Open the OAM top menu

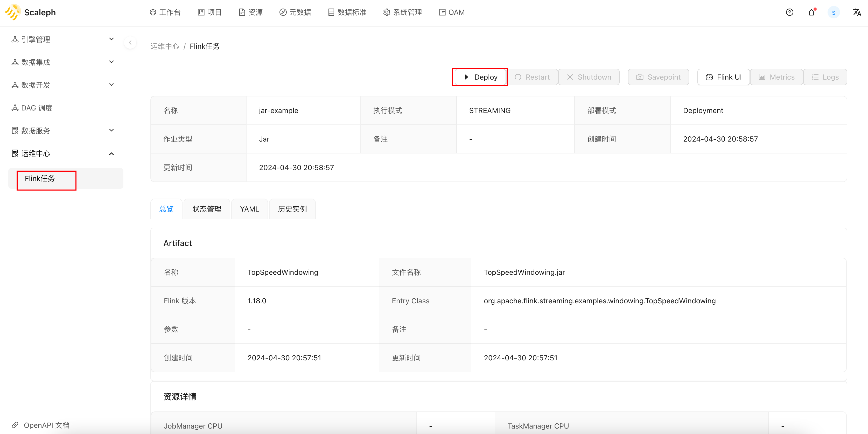(x=452, y=12)
